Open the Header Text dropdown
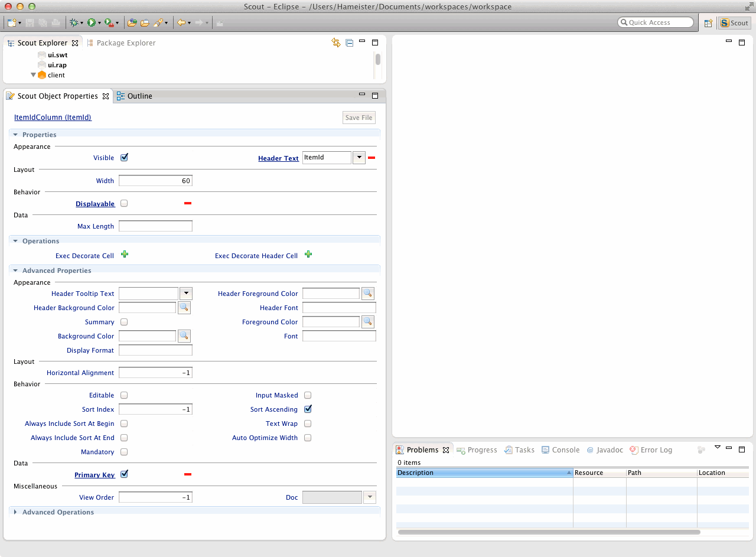This screenshot has width=756, height=557. click(359, 158)
